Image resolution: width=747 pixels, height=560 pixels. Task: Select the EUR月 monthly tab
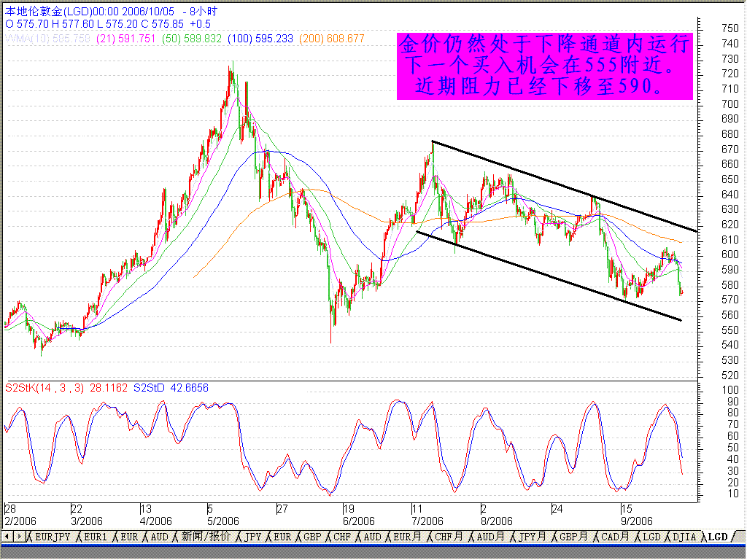(407, 537)
